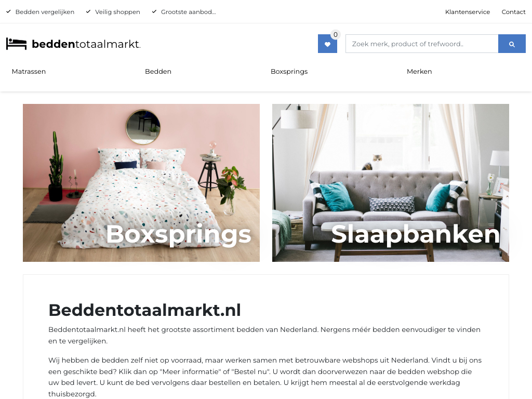Open the Matrassen menu
This screenshot has height=399, width=532.
[x=29, y=72]
